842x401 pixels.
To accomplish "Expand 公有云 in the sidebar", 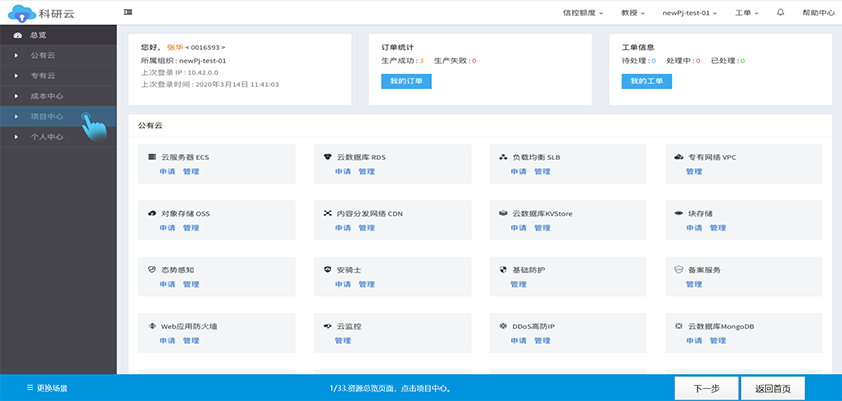I will tap(46, 55).
